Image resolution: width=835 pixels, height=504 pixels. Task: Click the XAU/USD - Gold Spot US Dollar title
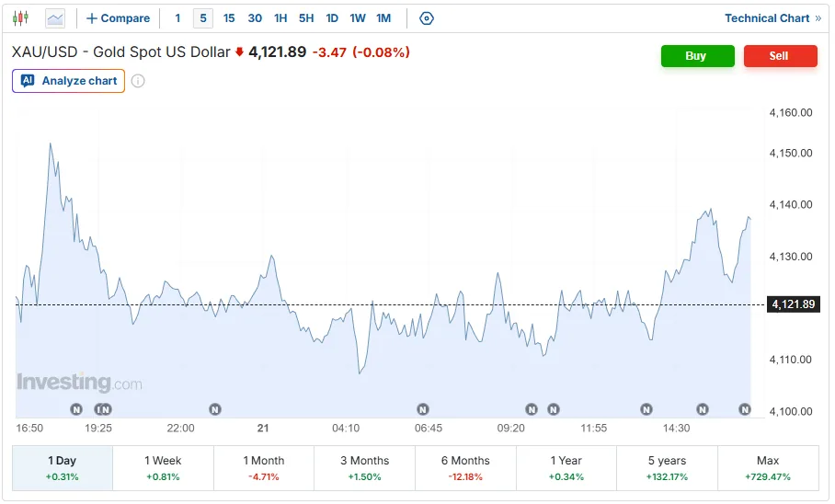coord(120,52)
